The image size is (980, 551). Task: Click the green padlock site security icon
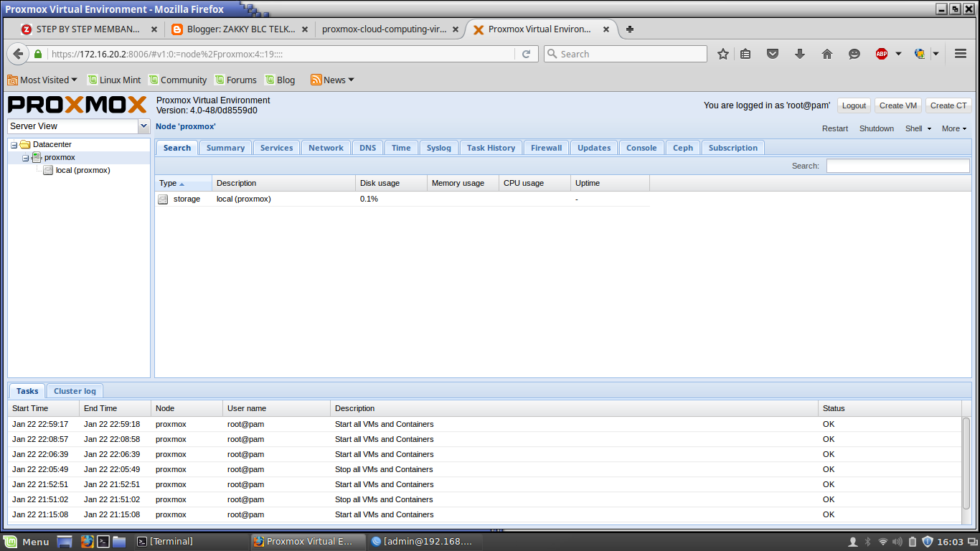tap(38, 54)
